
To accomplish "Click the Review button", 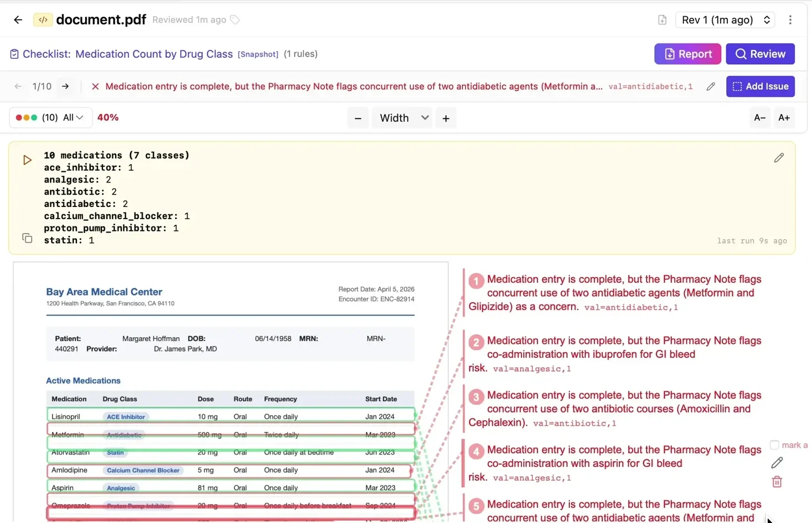I will pos(760,54).
